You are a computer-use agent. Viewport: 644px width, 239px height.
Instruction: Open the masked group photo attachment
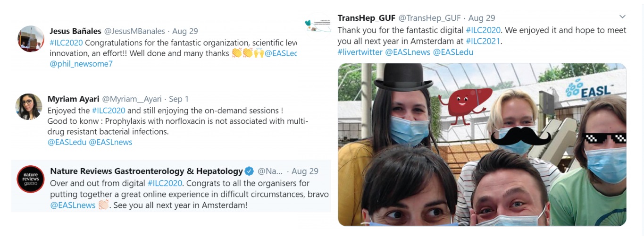pyautogui.click(x=482, y=145)
